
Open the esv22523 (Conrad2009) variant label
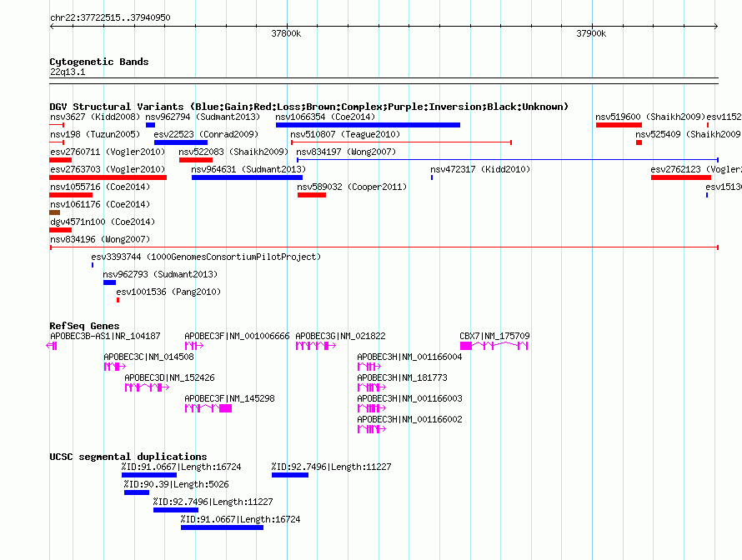pos(206,134)
